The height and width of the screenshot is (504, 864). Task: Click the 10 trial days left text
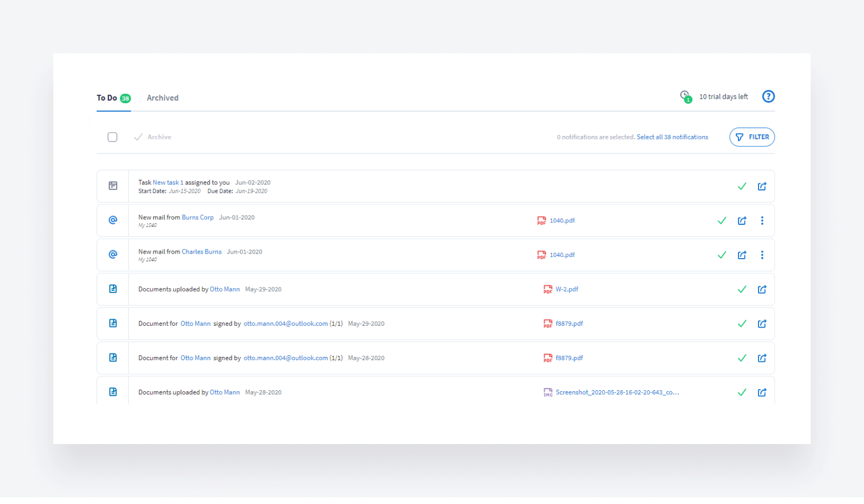click(x=724, y=97)
